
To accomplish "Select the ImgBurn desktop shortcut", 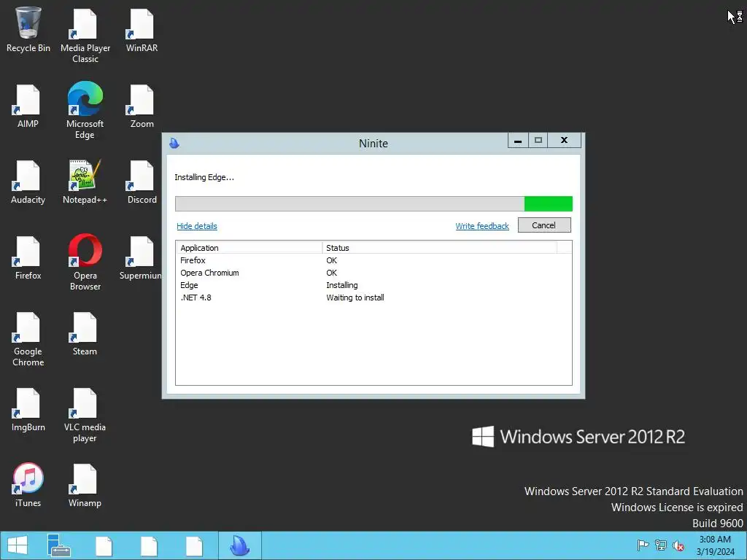I will click(28, 410).
